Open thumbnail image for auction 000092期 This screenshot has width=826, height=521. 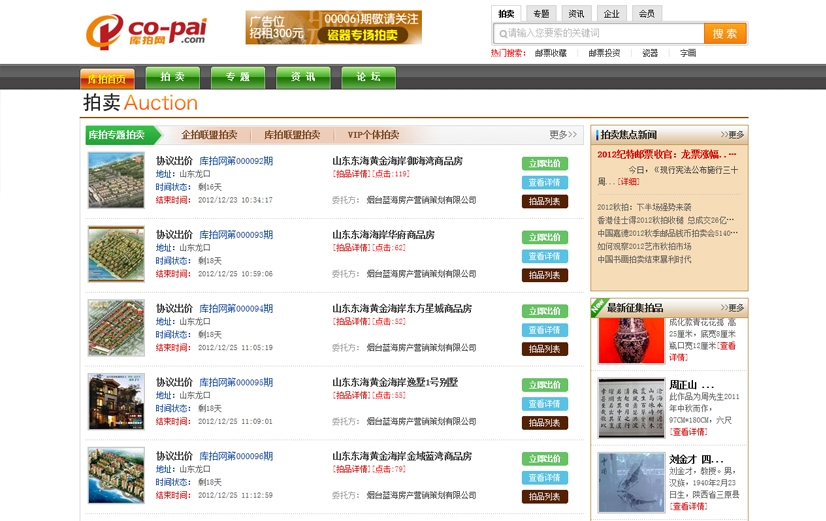(x=116, y=180)
